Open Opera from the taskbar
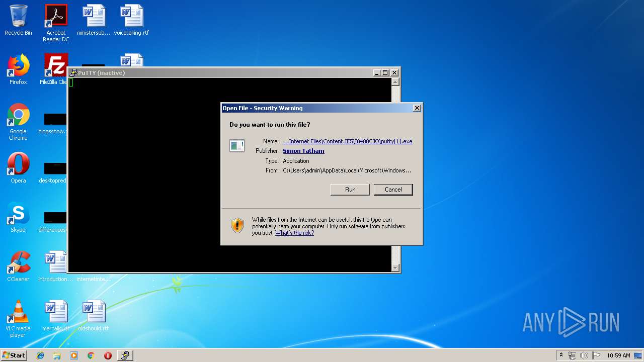The width and height of the screenshot is (644, 362). [108, 355]
